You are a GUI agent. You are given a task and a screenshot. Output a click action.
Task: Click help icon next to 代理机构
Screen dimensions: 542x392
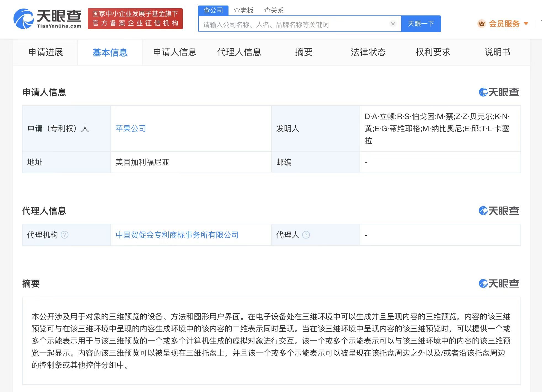point(65,235)
